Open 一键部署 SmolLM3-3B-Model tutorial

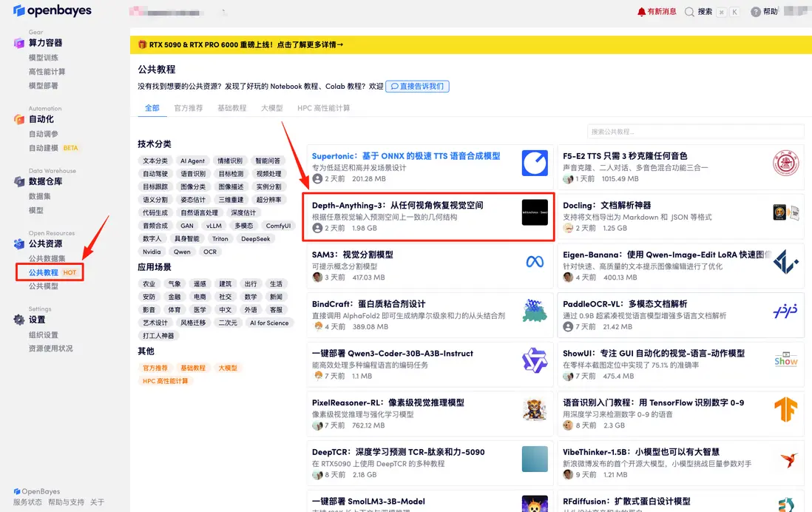(x=368, y=501)
